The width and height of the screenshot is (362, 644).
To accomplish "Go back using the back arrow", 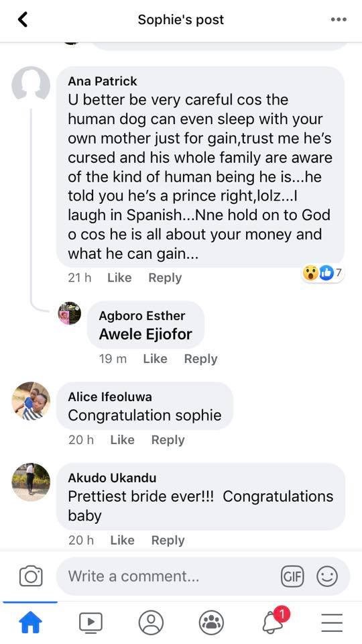I will [x=23, y=19].
